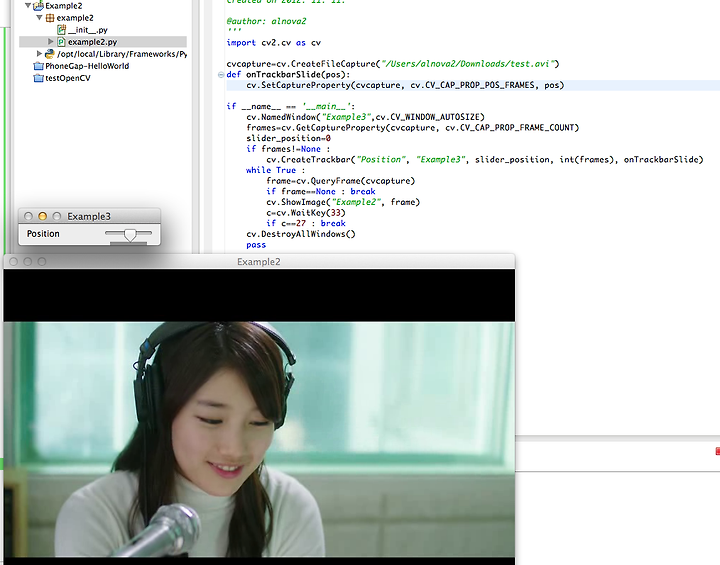Click the example2 package icon
This screenshot has height=565, width=720.
50,17
